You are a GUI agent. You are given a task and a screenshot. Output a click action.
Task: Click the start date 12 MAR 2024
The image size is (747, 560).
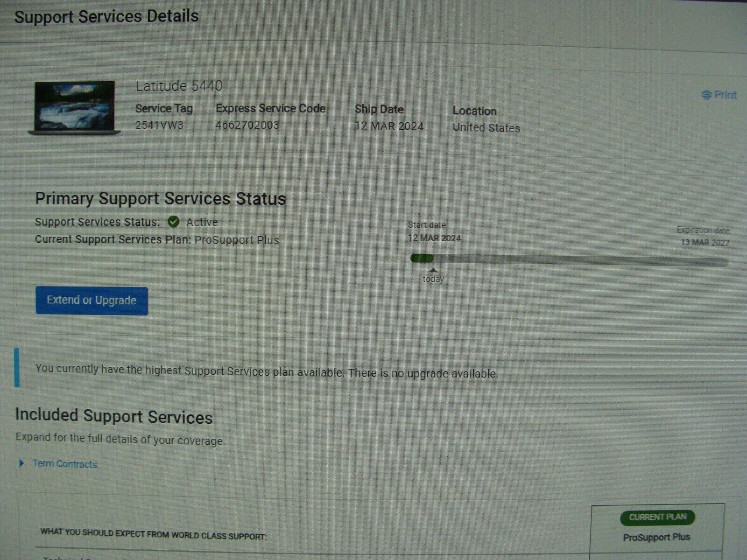pos(434,238)
